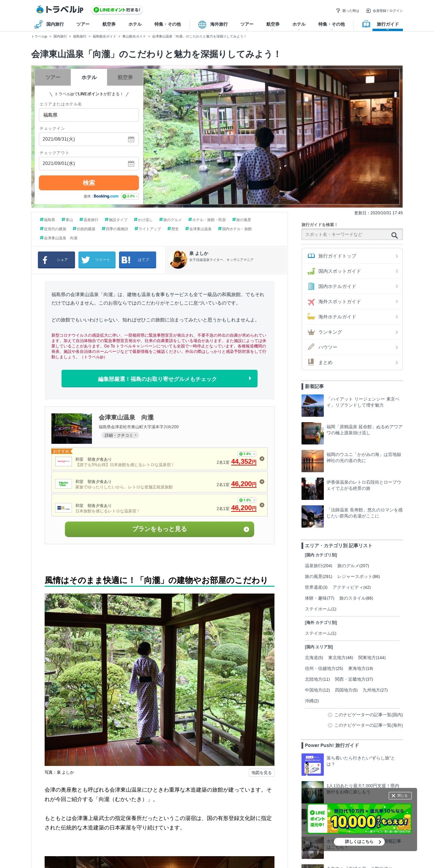Tweet the article with ツイート button
The image size is (434, 868).
point(97,260)
